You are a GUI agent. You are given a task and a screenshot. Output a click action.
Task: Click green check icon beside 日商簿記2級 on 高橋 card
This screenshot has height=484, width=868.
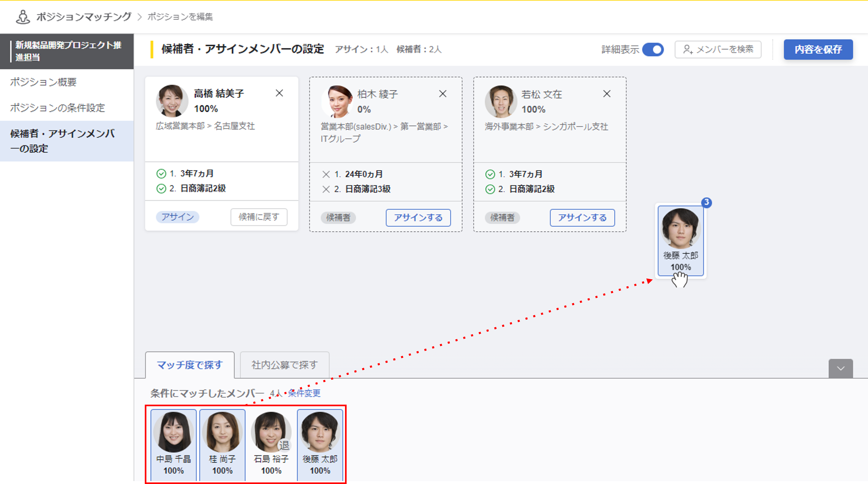(x=161, y=189)
